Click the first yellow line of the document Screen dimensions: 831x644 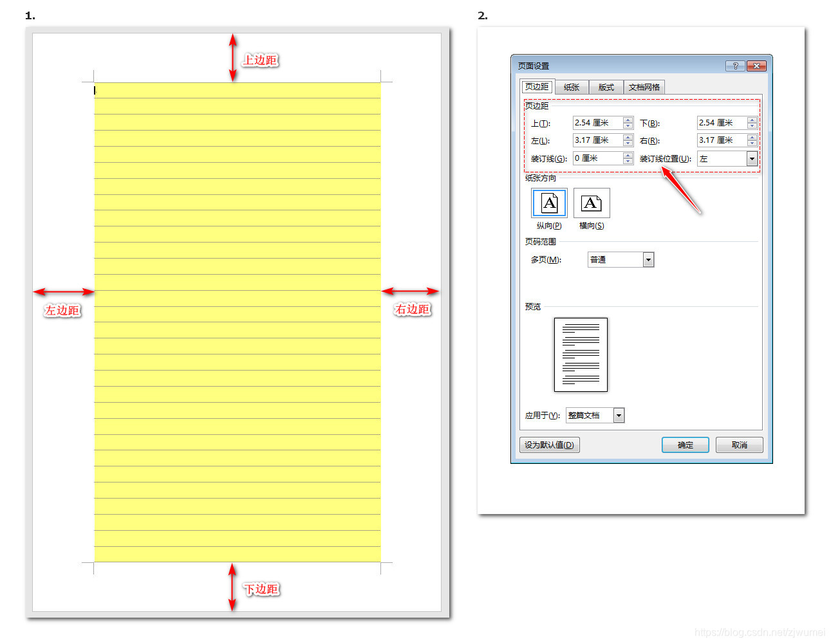pos(238,90)
